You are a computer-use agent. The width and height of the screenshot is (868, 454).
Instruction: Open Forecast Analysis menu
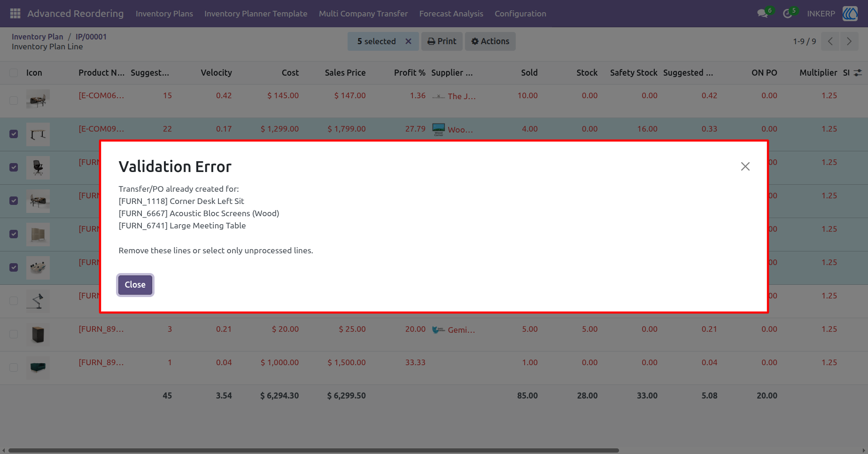coord(451,14)
